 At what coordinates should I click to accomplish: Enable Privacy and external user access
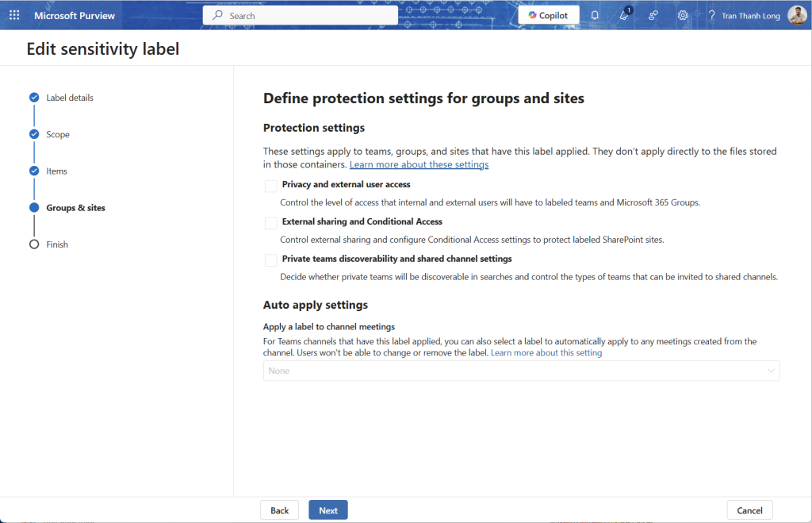[x=271, y=186]
